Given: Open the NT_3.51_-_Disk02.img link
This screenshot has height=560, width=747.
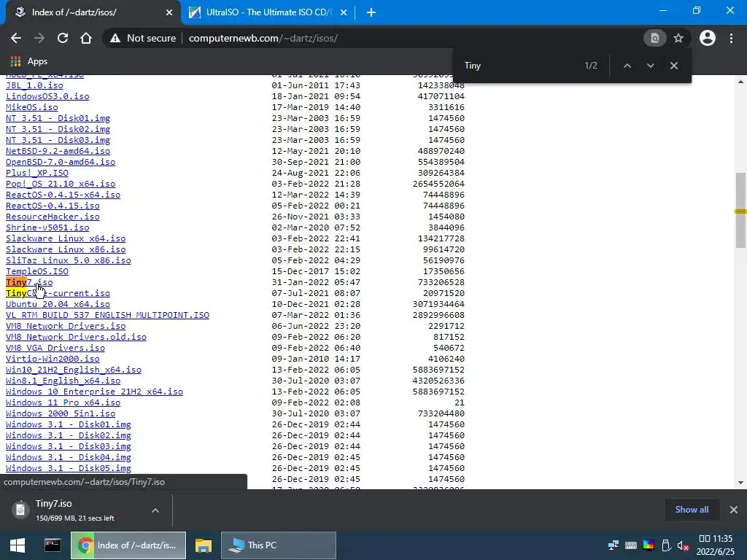Looking at the screenshot, I should click(x=58, y=129).
